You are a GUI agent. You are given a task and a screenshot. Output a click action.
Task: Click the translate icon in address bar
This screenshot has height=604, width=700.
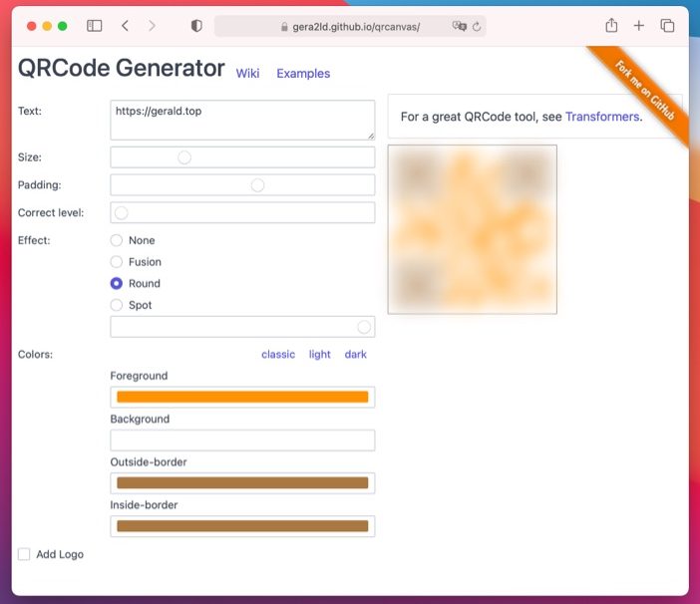pyautogui.click(x=459, y=27)
